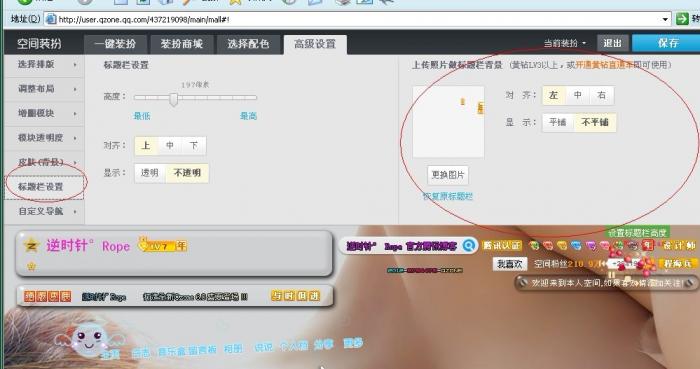Align background image to 左
The height and width of the screenshot is (369, 700).
pos(554,95)
